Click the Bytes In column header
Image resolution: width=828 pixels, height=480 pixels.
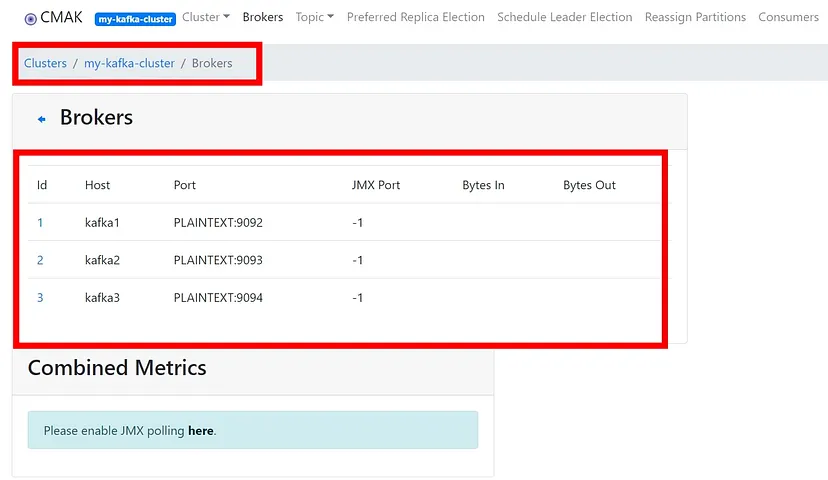click(x=483, y=185)
